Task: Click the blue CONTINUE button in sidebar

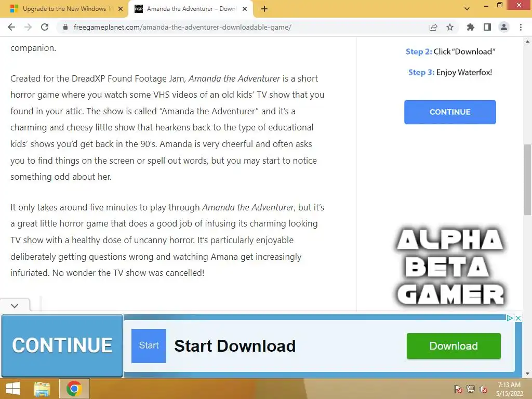Action: (x=450, y=112)
